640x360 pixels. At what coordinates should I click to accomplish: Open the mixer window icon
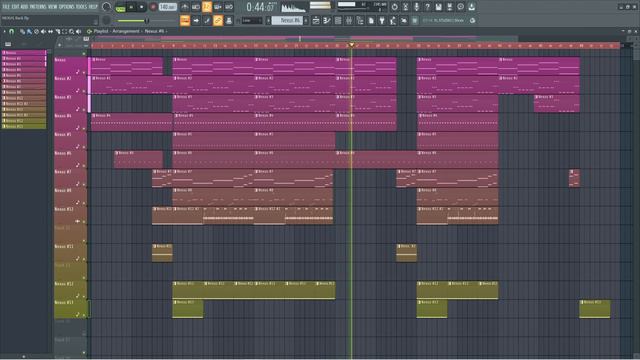[x=349, y=20]
